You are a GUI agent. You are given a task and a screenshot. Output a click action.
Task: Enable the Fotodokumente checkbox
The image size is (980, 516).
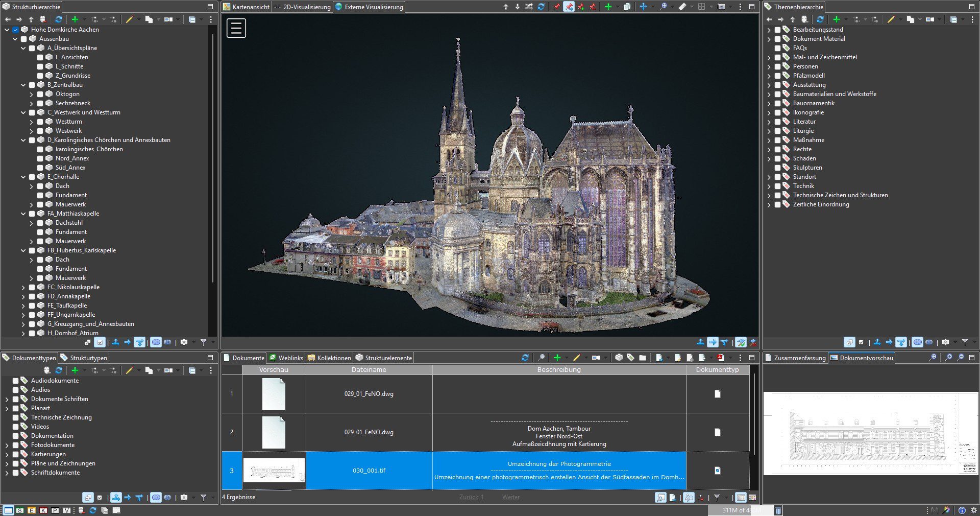click(x=16, y=445)
